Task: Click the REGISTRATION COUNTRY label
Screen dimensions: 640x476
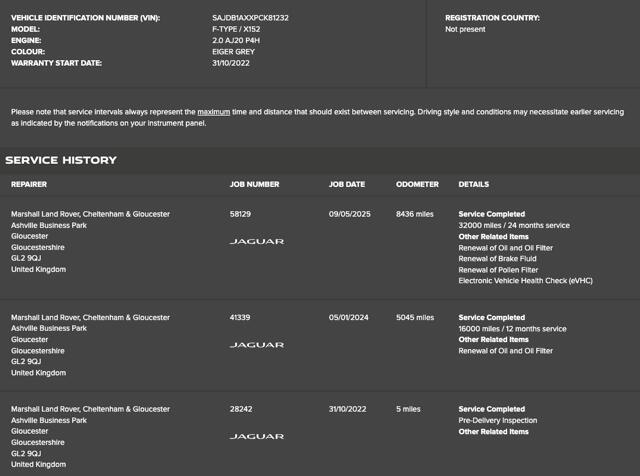Action: point(492,18)
